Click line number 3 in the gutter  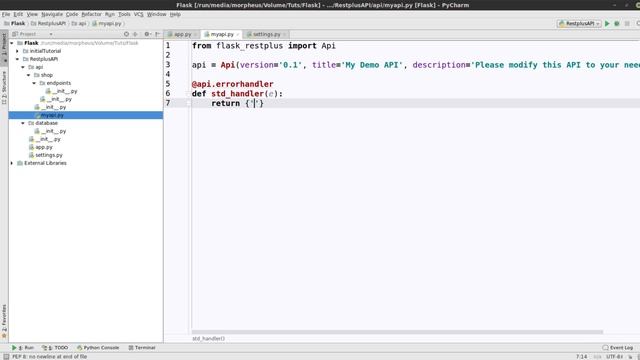(168, 65)
